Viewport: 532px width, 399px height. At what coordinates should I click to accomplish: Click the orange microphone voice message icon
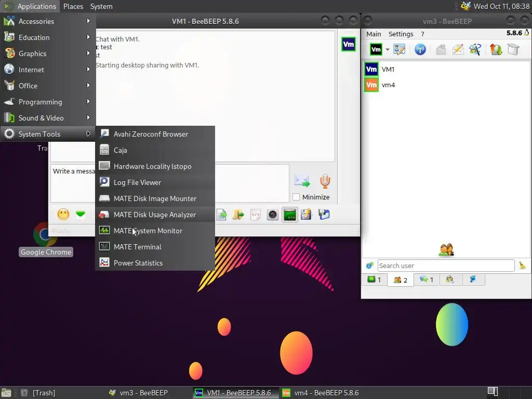pos(325,181)
